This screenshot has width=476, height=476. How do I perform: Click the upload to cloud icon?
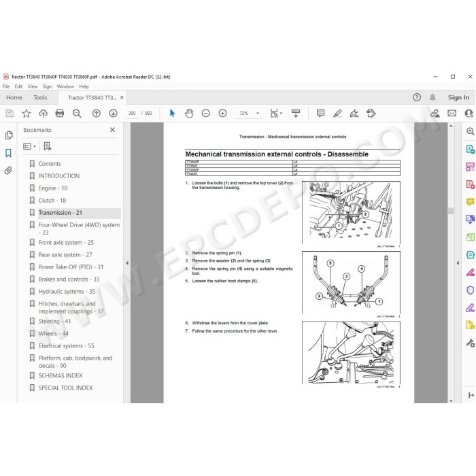click(43, 114)
